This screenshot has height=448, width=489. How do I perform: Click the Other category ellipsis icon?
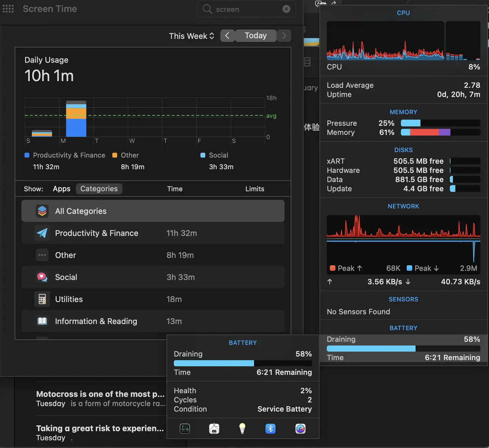click(42, 255)
